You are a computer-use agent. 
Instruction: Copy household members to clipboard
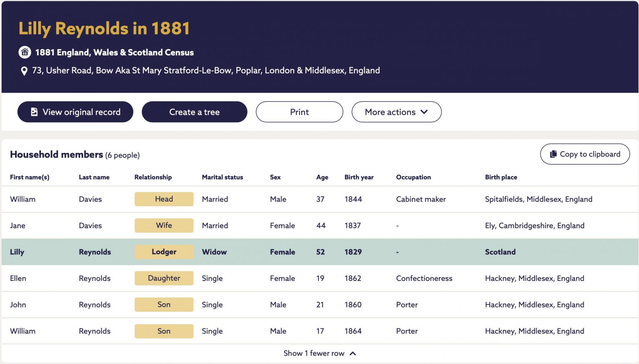click(585, 154)
